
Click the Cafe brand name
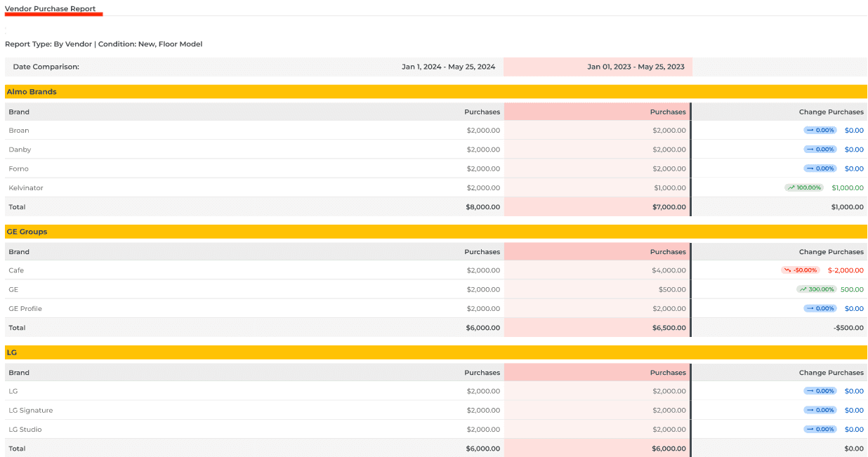coord(16,270)
